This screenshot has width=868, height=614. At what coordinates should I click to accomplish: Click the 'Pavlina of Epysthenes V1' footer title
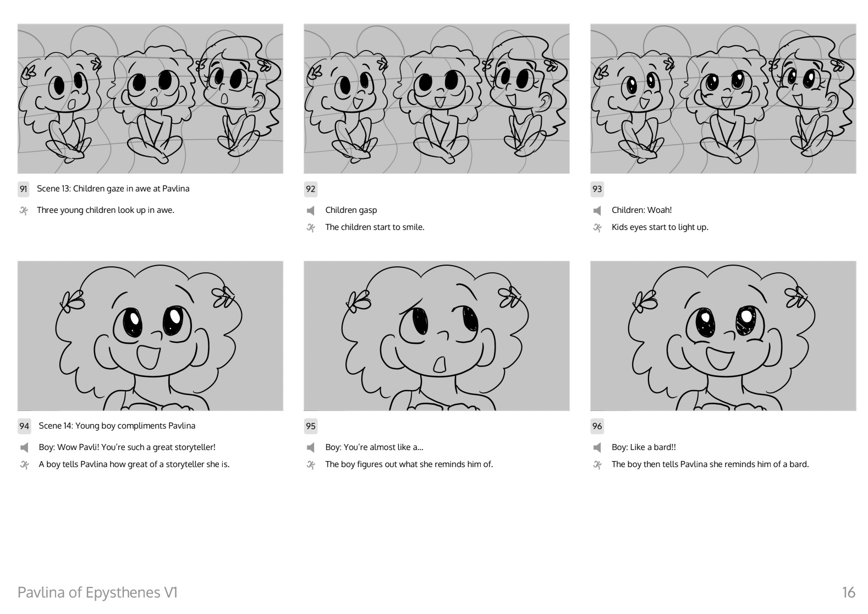pyautogui.click(x=98, y=593)
